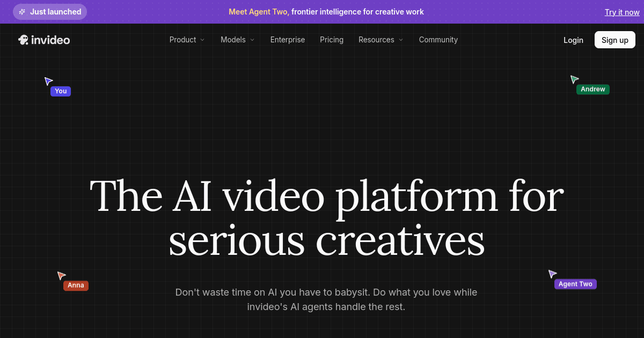The width and height of the screenshot is (644, 338).
Task: Click the Agent Two cursor label
Action: pyautogui.click(x=575, y=284)
